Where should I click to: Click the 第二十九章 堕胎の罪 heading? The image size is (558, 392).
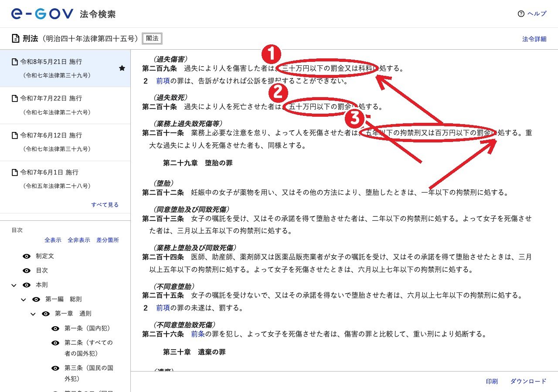click(x=198, y=163)
